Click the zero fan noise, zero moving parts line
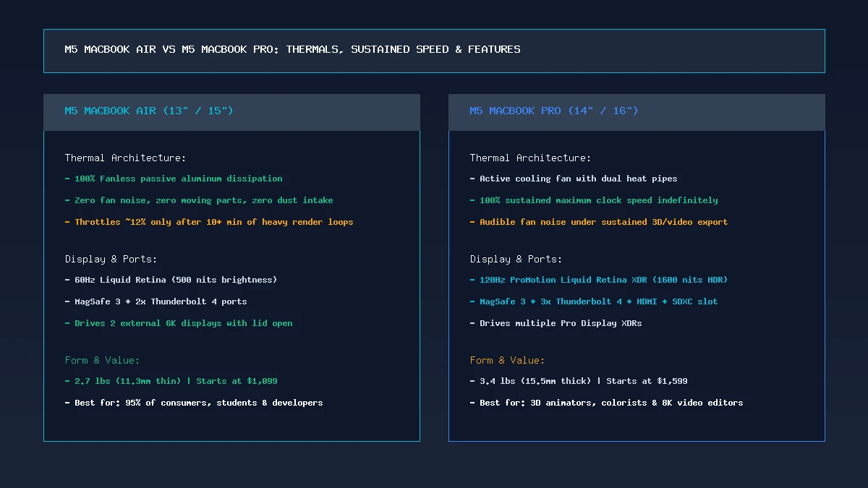 pyautogui.click(x=199, y=200)
